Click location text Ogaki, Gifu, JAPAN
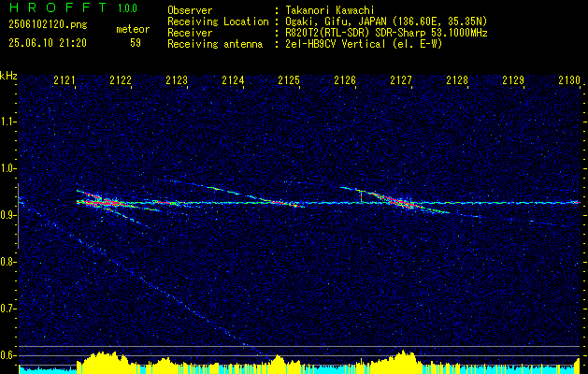588x374 pixels. tap(336, 22)
